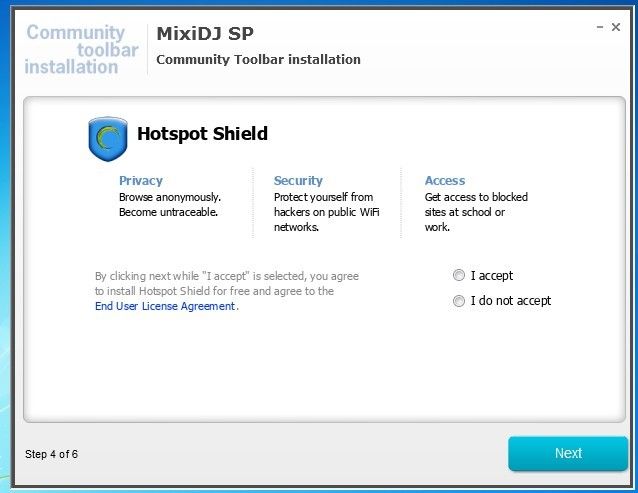Select the "I accept" radio button

[x=459, y=275]
